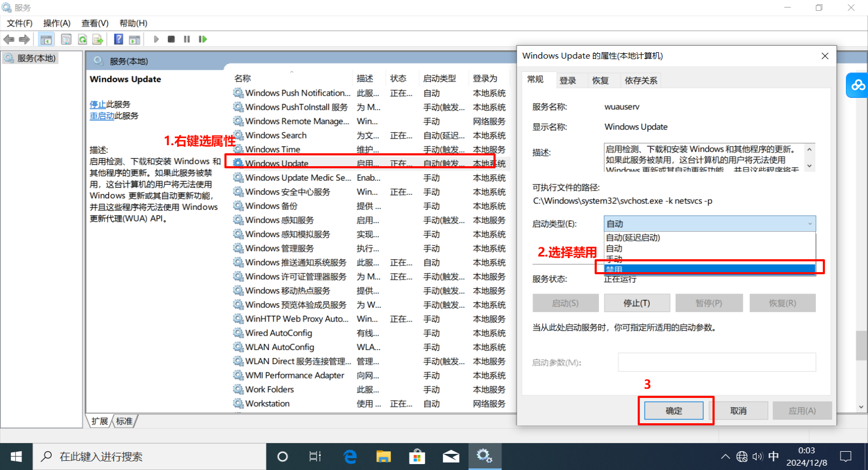The width and height of the screenshot is (868, 470).
Task: Open the 查看(V) menu
Action: 95,23
